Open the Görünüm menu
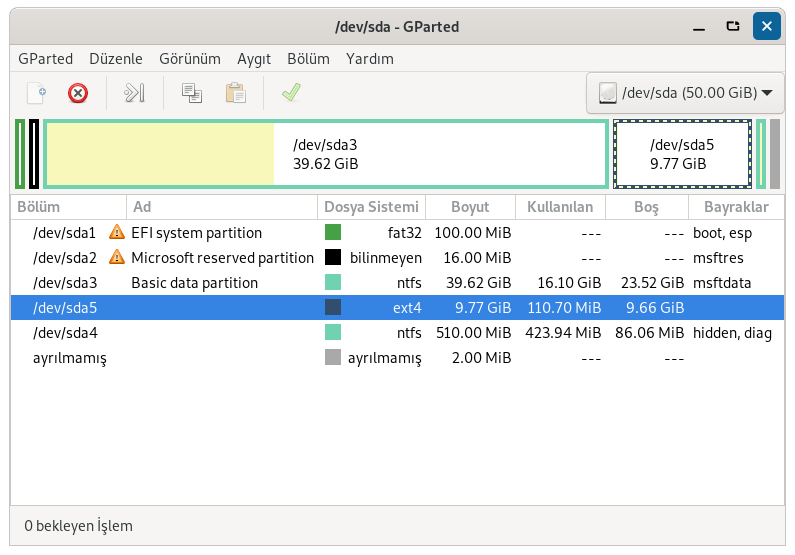 click(x=190, y=59)
